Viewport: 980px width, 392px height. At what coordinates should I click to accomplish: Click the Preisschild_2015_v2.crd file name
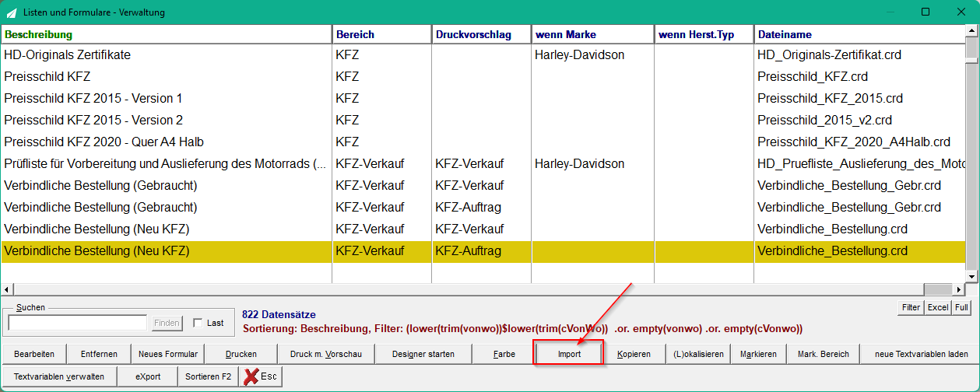point(824,121)
